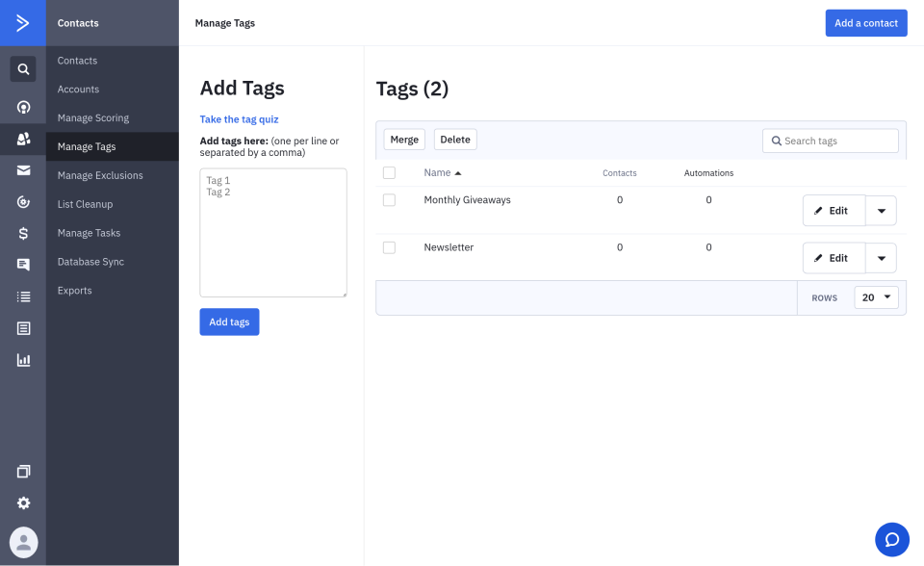The height and width of the screenshot is (566, 924).
Task: Click the user profile avatar
Action: [23, 542]
